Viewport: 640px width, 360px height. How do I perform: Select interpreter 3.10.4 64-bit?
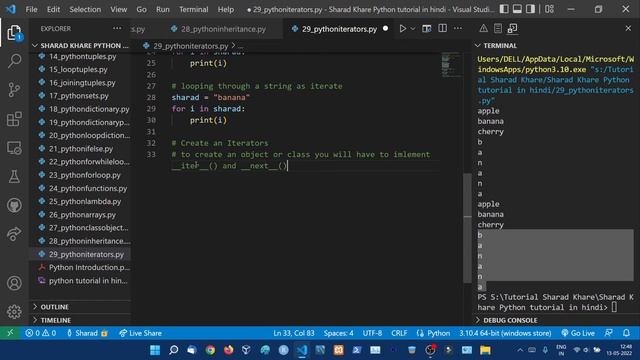[x=505, y=333]
